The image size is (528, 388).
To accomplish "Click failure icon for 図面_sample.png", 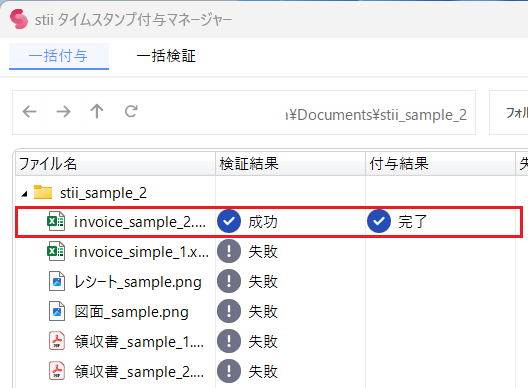I will tap(229, 311).
